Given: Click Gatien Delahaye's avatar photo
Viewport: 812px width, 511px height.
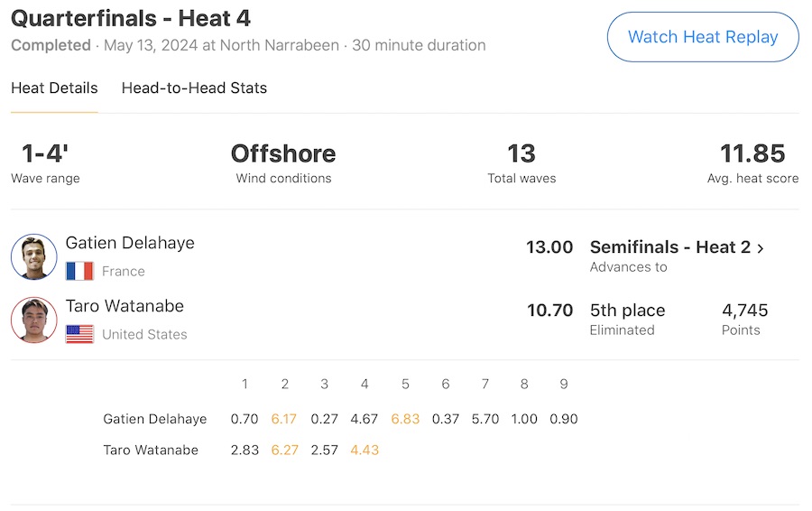Looking at the screenshot, I should tap(34, 257).
